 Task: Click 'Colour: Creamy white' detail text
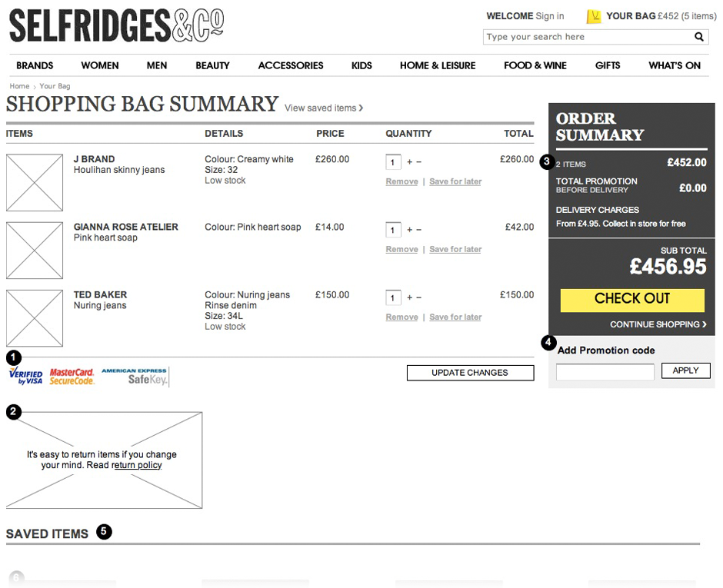click(x=249, y=159)
